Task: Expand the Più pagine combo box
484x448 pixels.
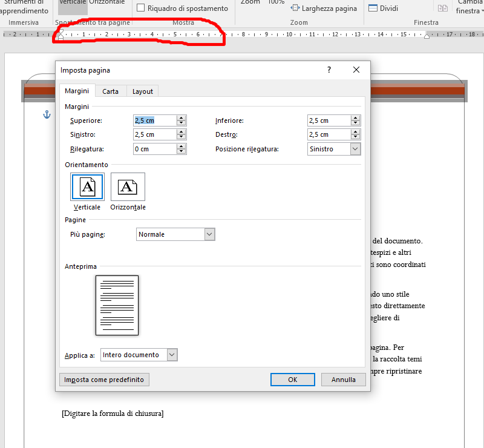Action: coord(209,234)
